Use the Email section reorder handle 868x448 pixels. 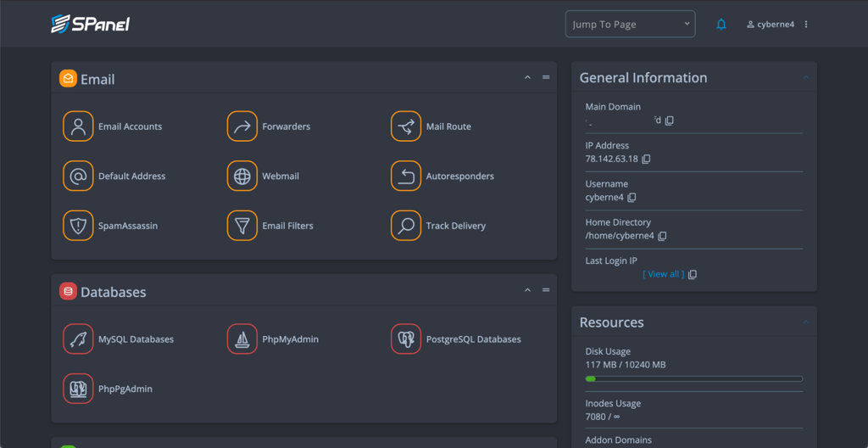tap(546, 77)
